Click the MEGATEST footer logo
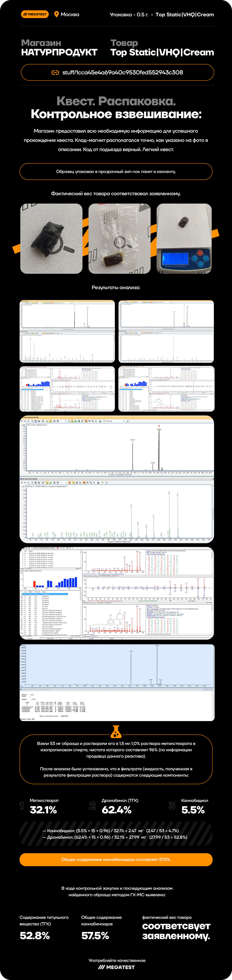Screen dimensions: 232x980 pyautogui.click(x=116, y=967)
